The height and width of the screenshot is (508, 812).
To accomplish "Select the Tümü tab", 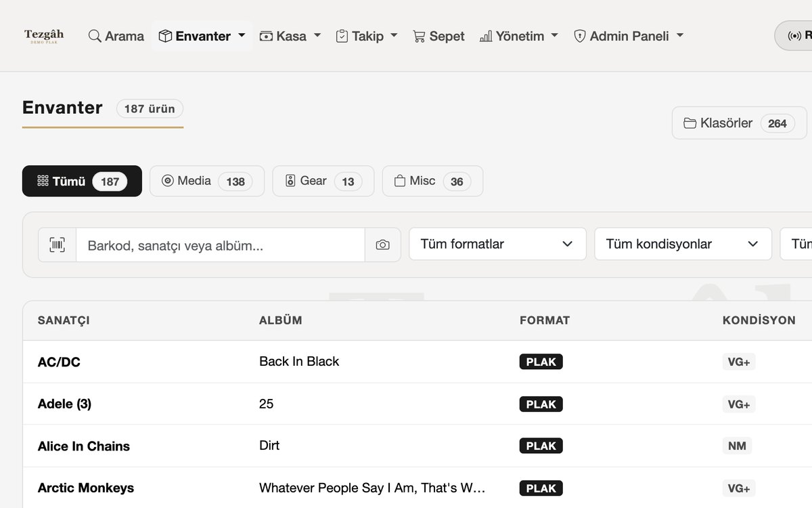I will point(82,181).
